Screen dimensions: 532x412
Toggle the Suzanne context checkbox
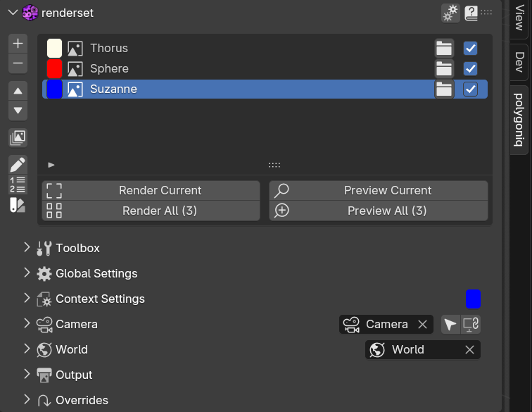pos(470,89)
